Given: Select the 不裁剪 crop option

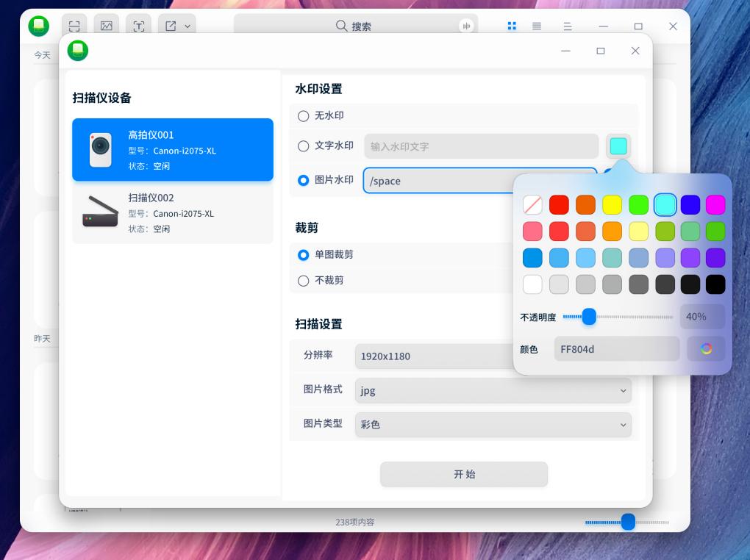Looking at the screenshot, I should (x=302, y=280).
